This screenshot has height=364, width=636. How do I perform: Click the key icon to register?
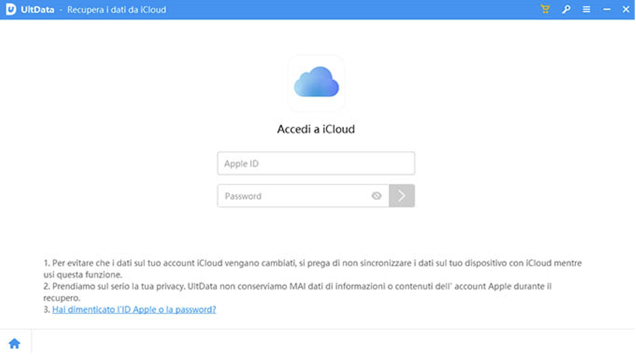pyautogui.click(x=566, y=9)
